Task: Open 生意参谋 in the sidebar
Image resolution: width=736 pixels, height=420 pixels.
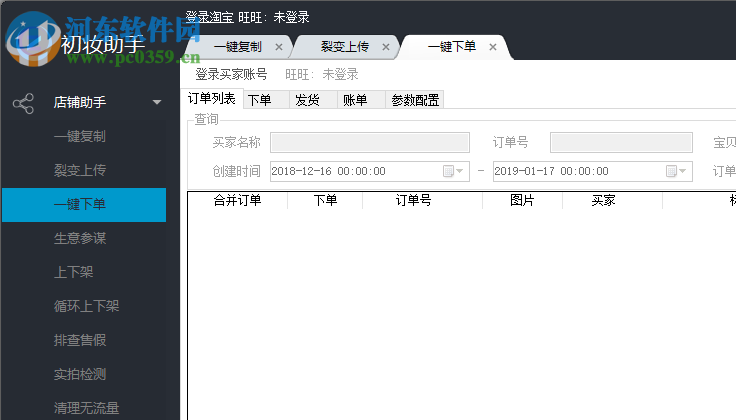Action: click(80, 238)
